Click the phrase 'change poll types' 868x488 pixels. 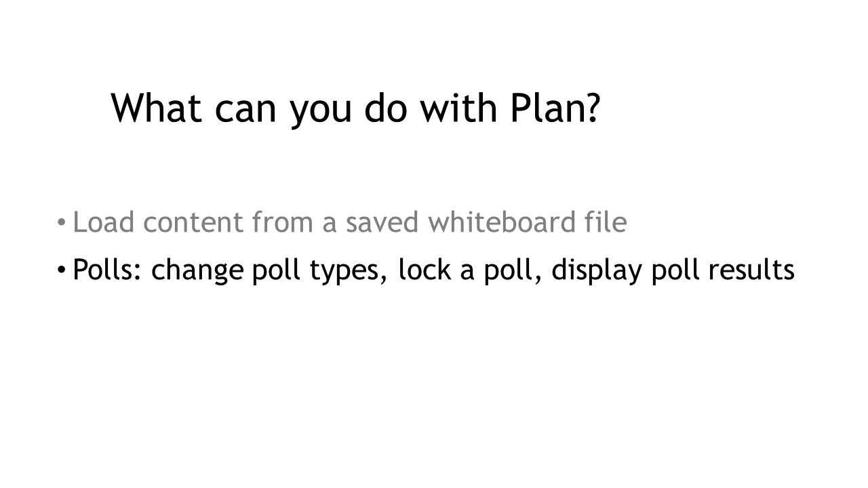click(x=267, y=271)
